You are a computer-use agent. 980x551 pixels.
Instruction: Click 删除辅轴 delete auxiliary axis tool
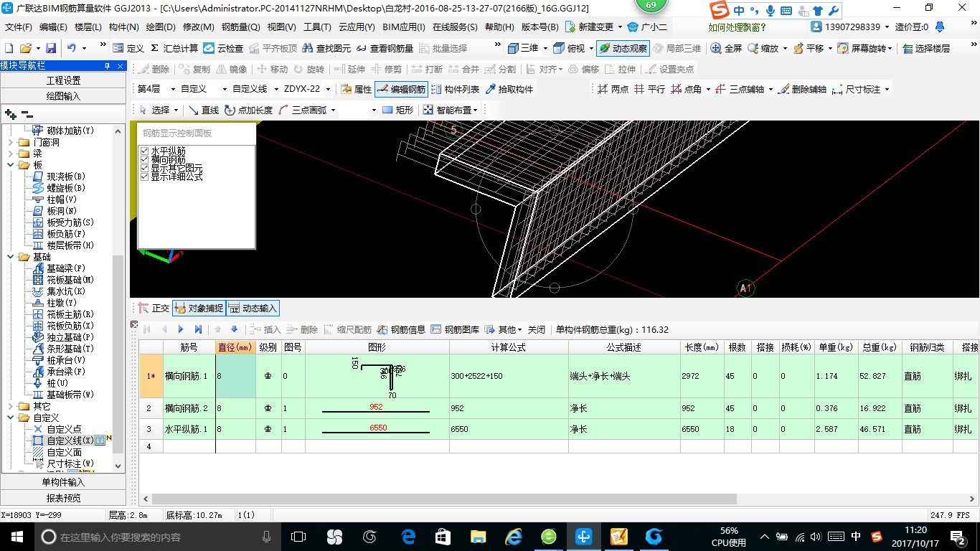click(x=803, y=90)
